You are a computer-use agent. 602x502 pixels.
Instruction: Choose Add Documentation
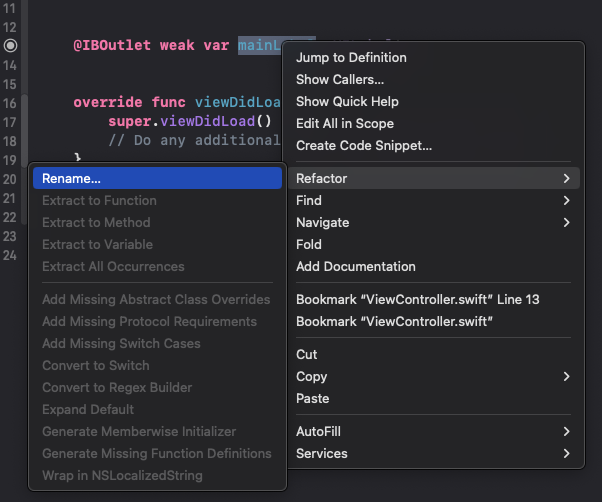pyautogui.click(x=356, y=267)
